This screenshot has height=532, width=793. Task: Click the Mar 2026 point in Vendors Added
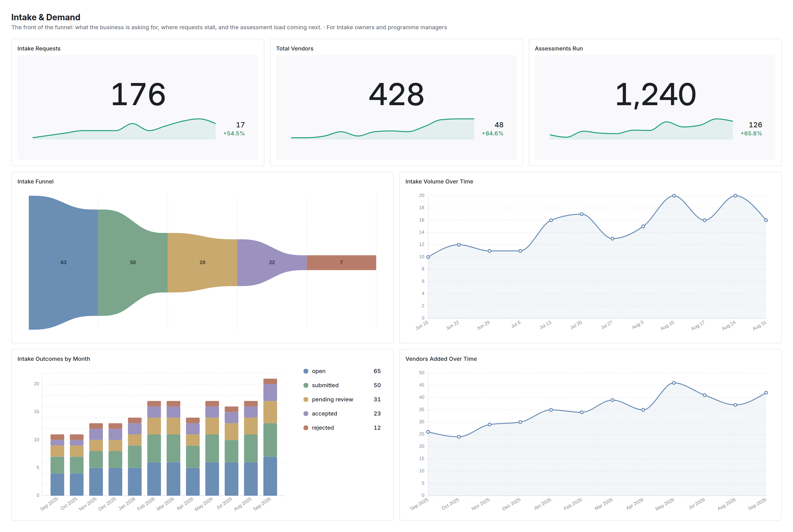coord(612,400)
